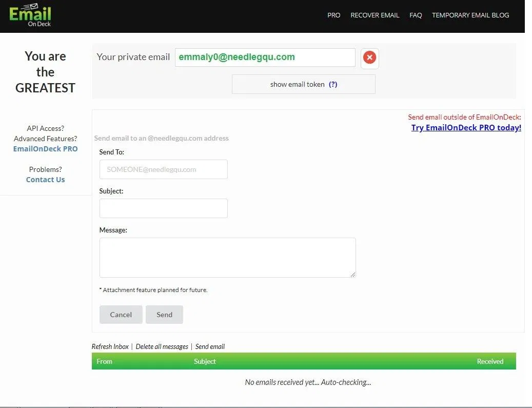The image size is (532, 408).
Task: Click the EmailOnDeck logo
Action: [30, 15]
